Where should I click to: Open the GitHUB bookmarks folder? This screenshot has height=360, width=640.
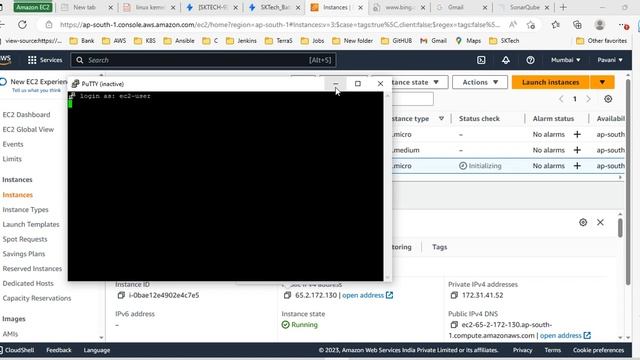[x=396, y=41]
